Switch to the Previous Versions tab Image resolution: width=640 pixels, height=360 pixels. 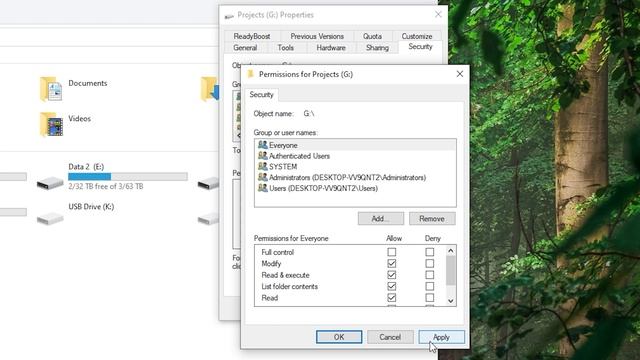tap(317, 36)
